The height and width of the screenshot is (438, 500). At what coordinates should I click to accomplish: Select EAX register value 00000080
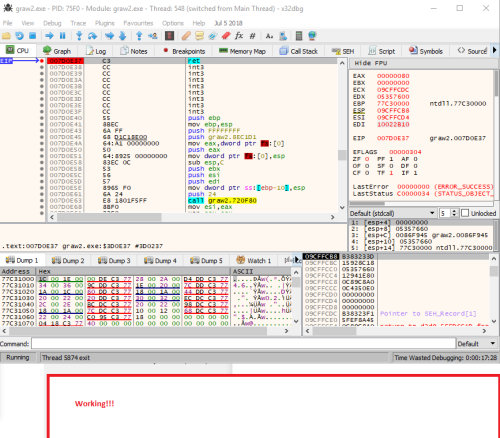click(393, 76)
